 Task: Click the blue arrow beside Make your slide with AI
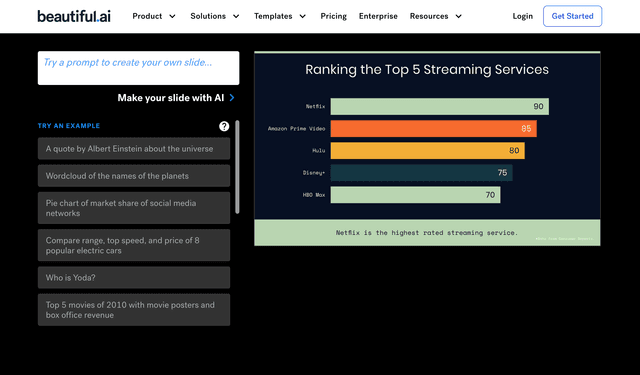click(232, 98)
